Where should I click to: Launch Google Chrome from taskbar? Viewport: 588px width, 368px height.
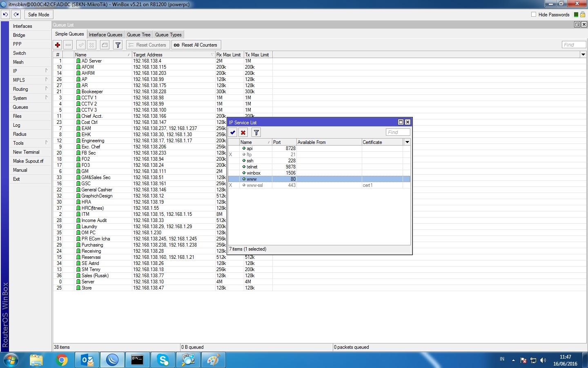(x=62, y=360)
